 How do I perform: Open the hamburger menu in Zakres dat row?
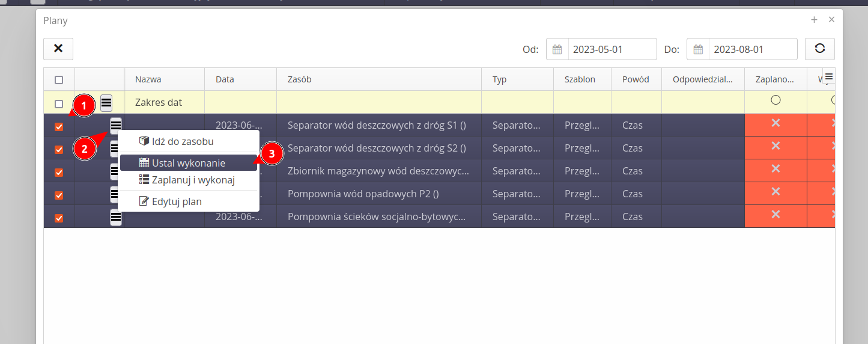coord(106,103)
